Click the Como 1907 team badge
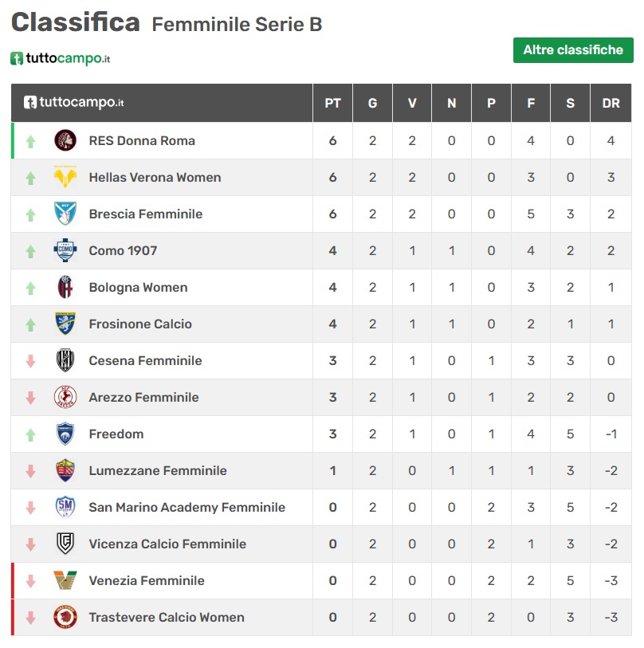The width and height of the screenshot is (644, 648). 65,250
